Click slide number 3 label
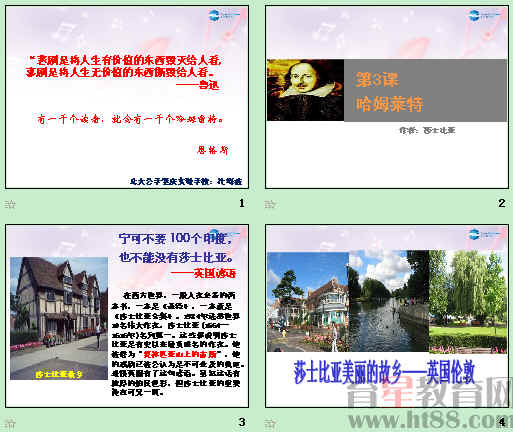 [242, 422]
